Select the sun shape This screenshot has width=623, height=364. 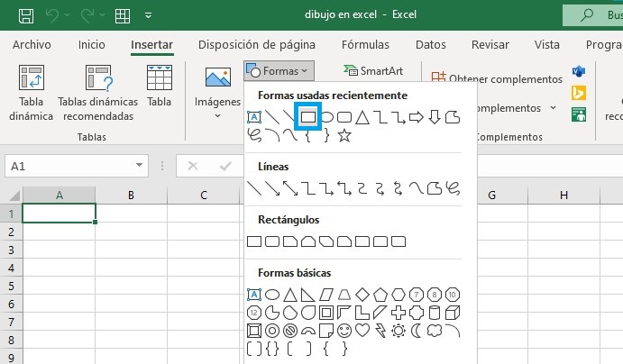tap(399, 331)
